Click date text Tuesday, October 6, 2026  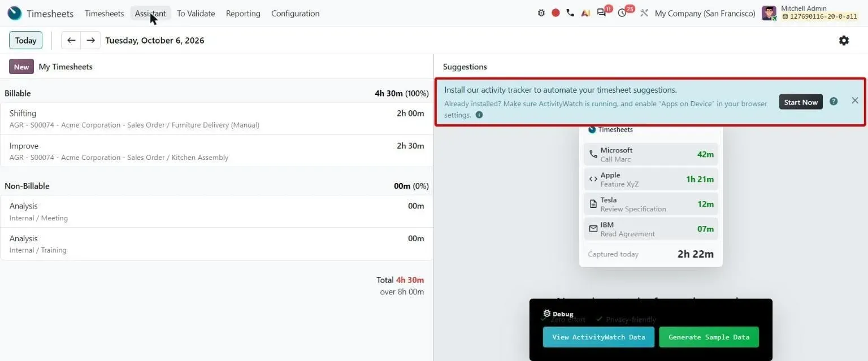click(155, 40)
